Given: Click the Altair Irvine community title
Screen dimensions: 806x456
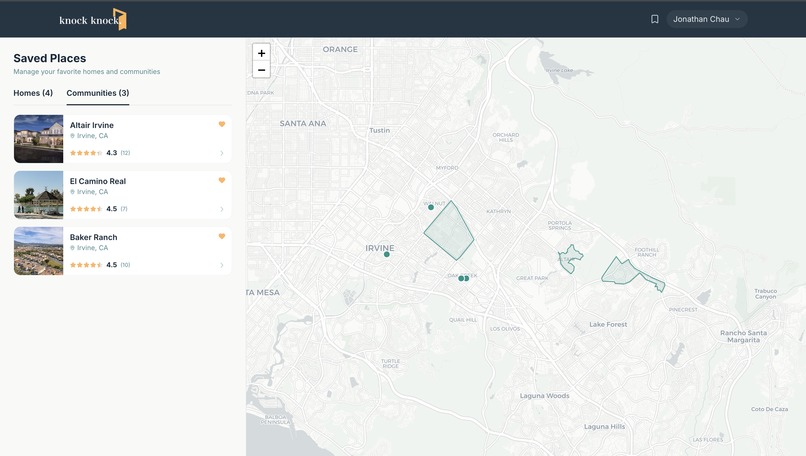Looking at the screenshot, I should point(91,125).
